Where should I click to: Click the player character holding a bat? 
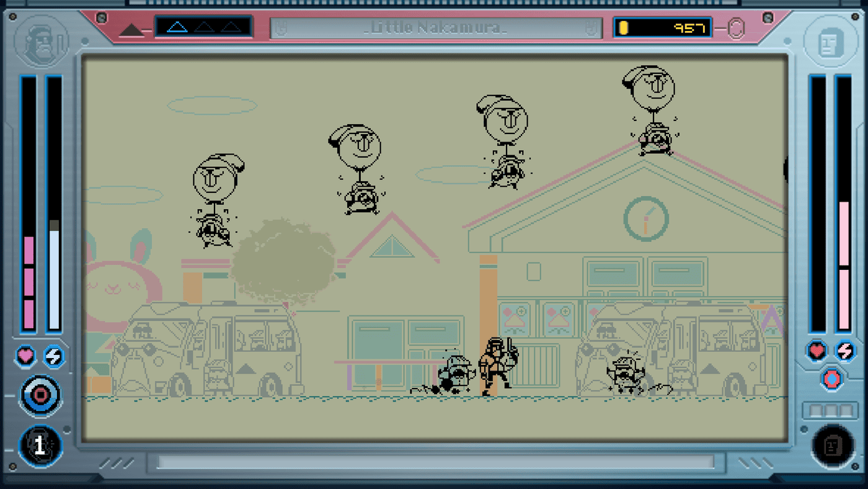[x=498, y=367]
